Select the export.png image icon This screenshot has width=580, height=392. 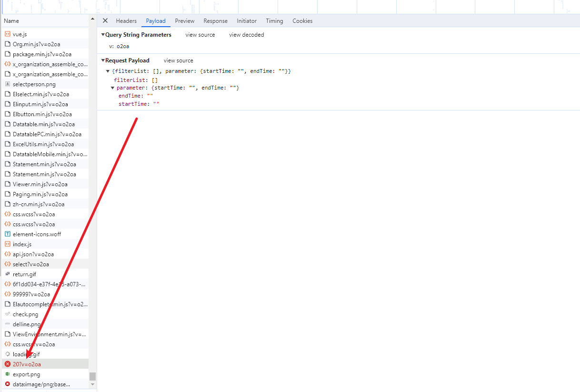coord(8,374)
